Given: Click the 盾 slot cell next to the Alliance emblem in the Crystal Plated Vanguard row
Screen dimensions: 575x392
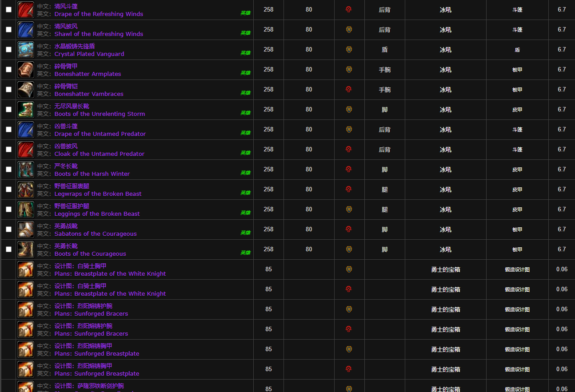Looking at the screenshot, I should pos(385,50).
